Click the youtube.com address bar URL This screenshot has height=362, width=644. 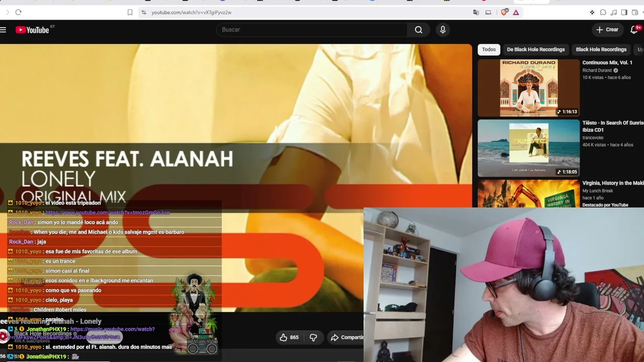point(192,12)
